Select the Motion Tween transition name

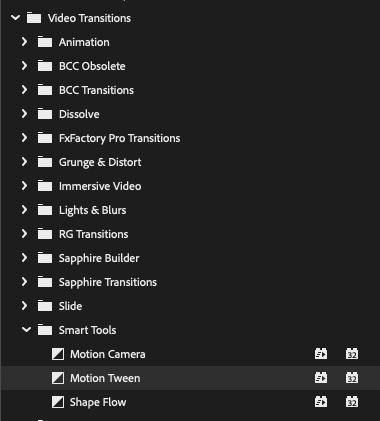pos(105,378)
